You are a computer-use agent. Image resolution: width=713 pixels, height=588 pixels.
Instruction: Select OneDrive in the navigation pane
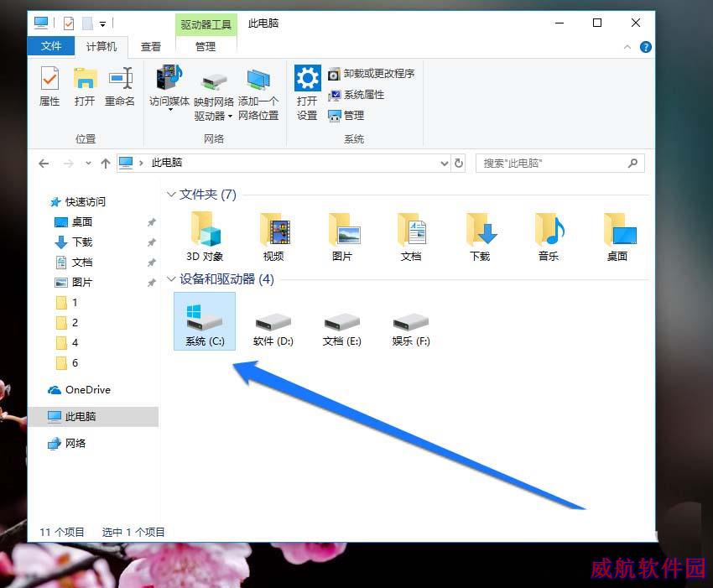coord(87,390)
